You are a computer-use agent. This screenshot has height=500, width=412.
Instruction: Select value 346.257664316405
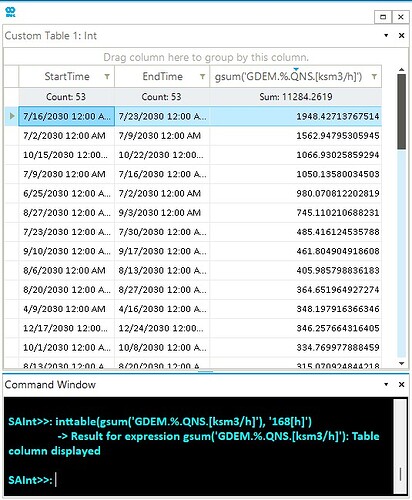tap(296, 329)
